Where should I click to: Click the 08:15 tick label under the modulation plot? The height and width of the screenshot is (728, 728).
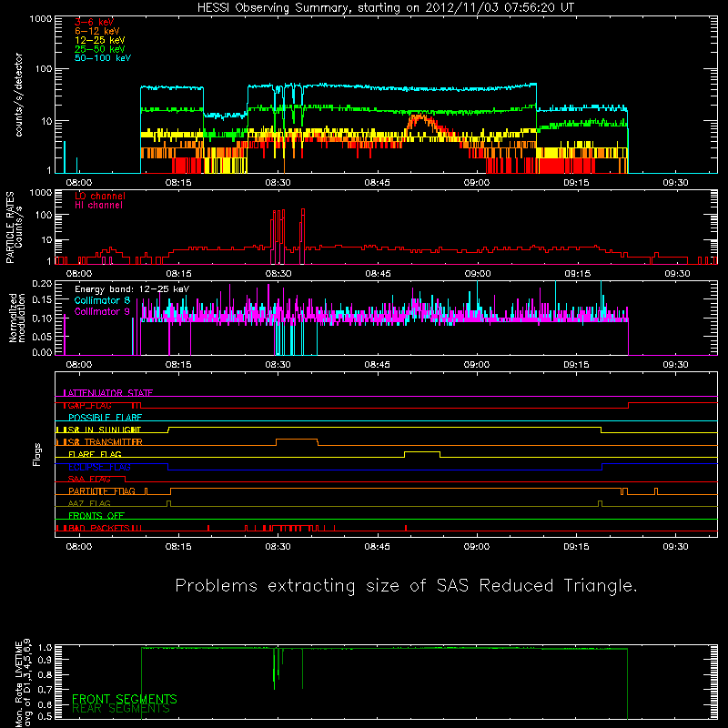point(178,365)
